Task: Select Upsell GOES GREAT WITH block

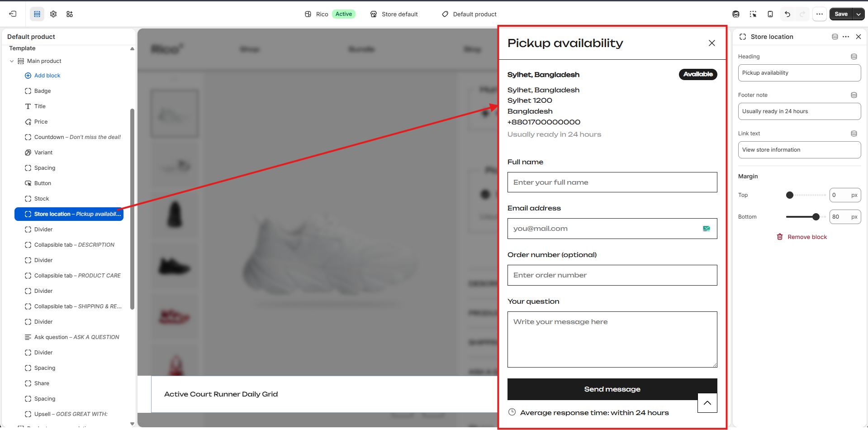Action: 69,414
